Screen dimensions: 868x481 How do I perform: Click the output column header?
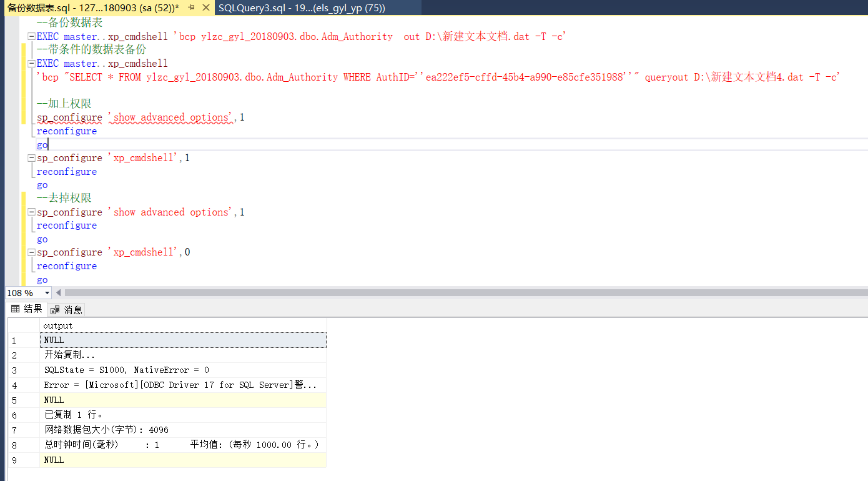pos(57,325)
